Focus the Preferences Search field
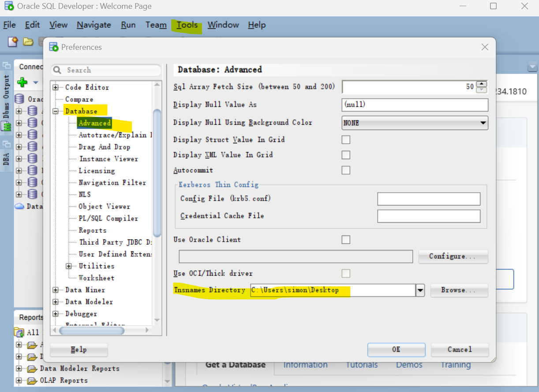This screenshot has width=539, height=392. 106,70
